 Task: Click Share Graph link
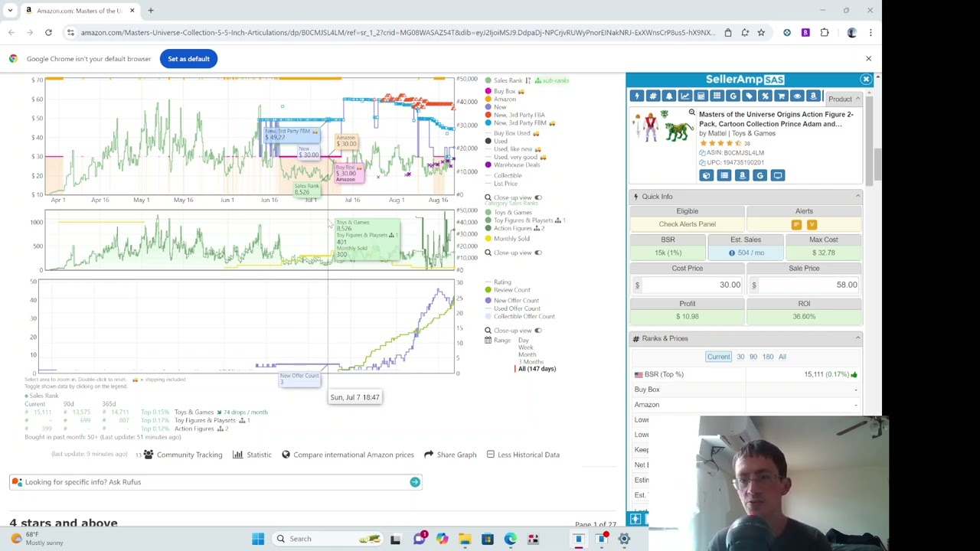pyautogui.click(x=450, y=455)
